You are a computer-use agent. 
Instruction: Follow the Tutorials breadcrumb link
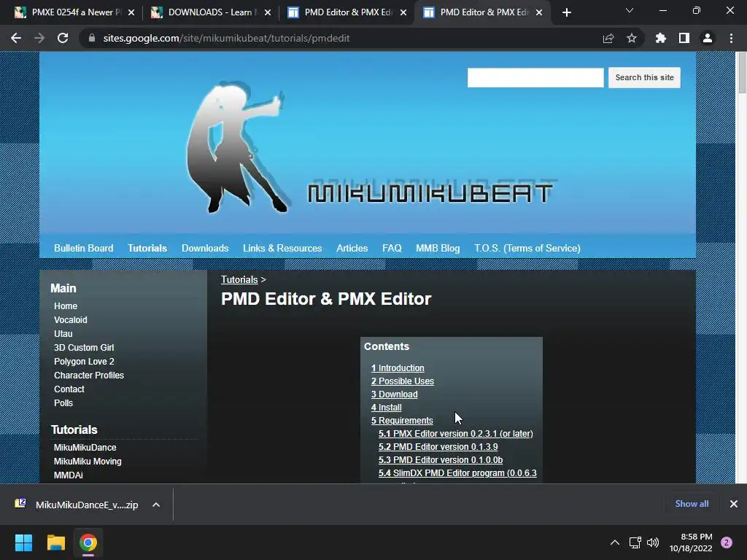(239, 279)
